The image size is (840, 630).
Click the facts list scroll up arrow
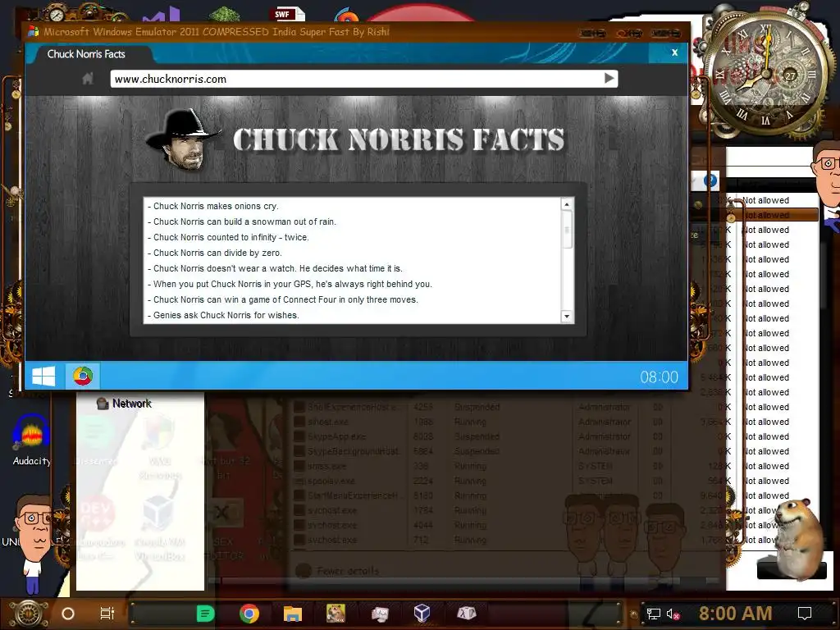coord(566,204)
